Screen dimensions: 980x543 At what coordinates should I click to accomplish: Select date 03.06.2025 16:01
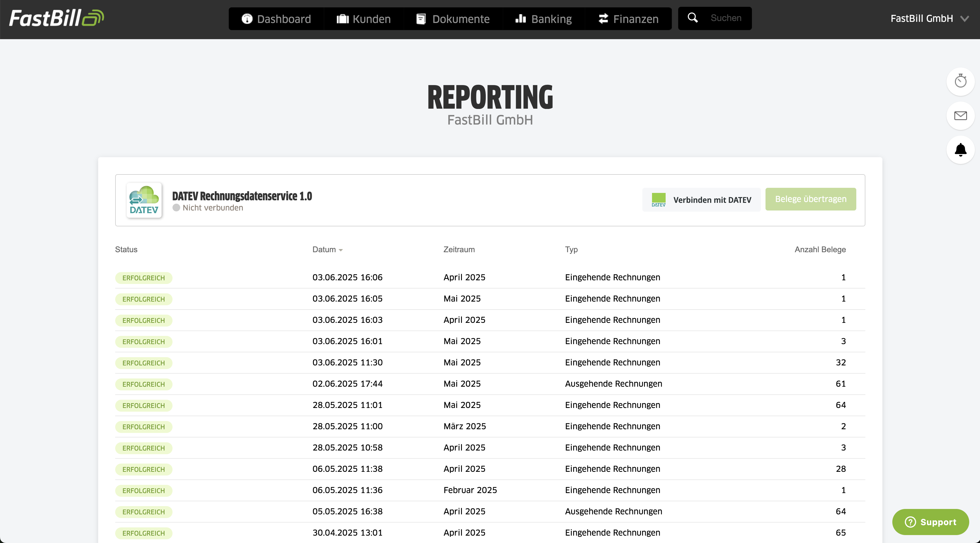(347, 341)
